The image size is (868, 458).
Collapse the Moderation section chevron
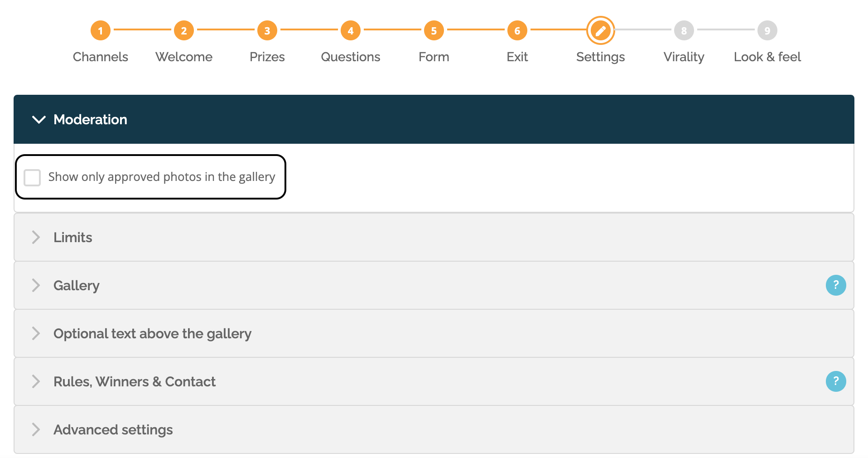click(39, 120)
